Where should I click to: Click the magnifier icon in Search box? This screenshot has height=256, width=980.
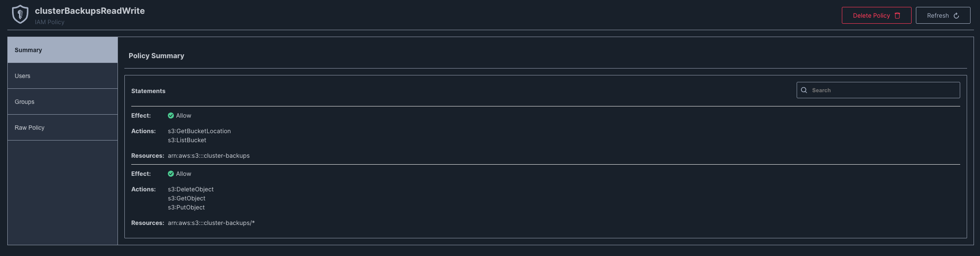pos(804,90)
